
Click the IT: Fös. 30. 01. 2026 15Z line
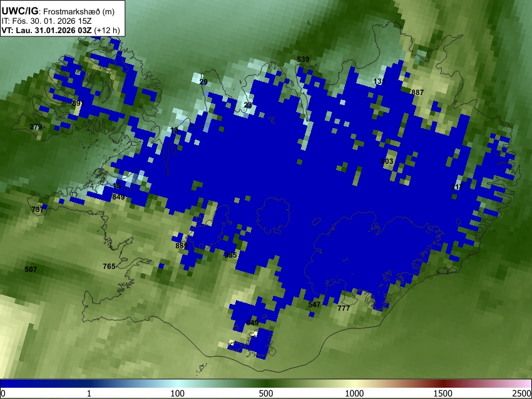pyautogui.click(x=46, y=21)
